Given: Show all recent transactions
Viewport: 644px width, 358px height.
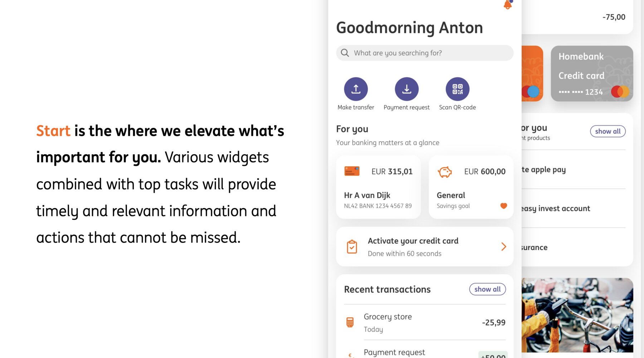Looking at the screenshot, I should (x=487, y=289).
